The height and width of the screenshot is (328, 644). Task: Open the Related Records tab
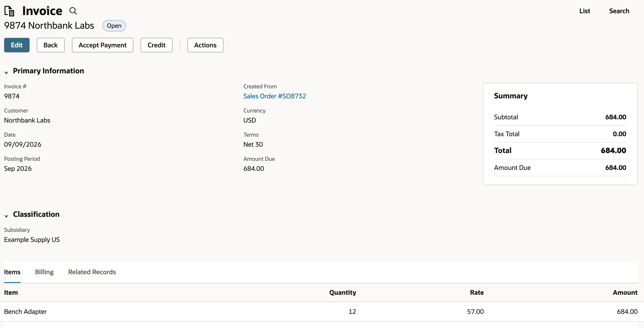click(x=92, y=272)
